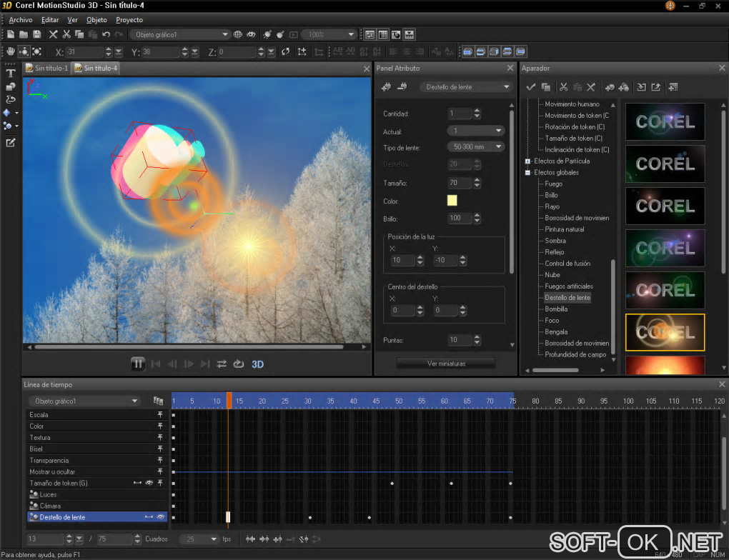This screenshot has height=560, width=729.
Task: Open the Ver menu
Action: tap(72, 20)
